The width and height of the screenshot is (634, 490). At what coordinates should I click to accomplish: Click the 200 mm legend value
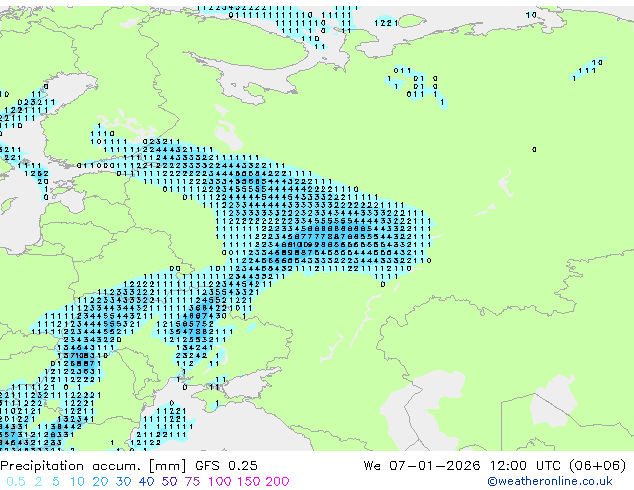click(277, 482)
